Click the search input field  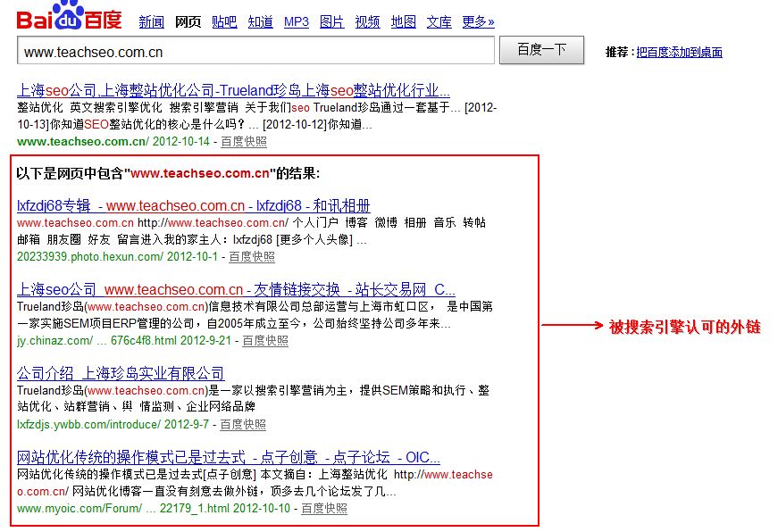pos(255,51)
